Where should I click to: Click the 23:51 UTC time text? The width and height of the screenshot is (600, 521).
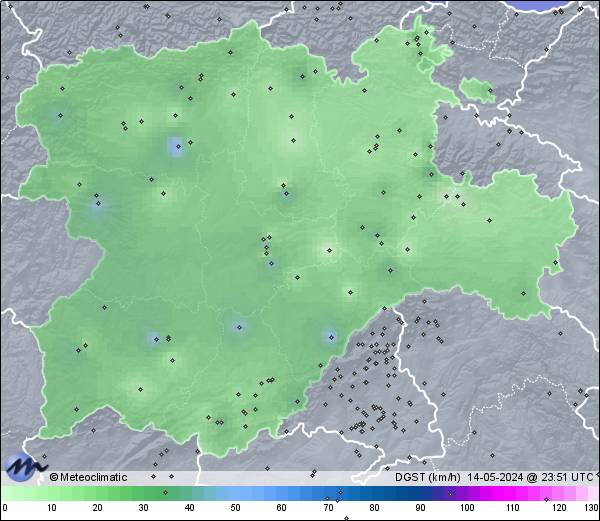(x=567, y=477)
